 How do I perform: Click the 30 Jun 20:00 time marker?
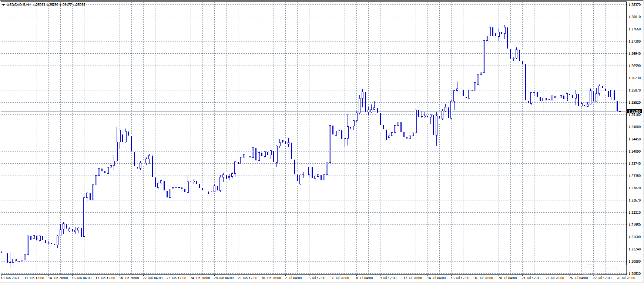point(271,278)
